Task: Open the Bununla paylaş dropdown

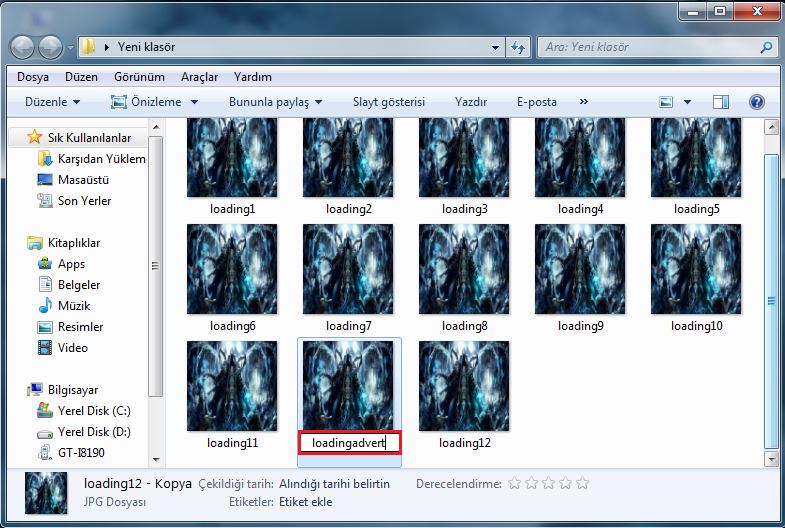Action: click(275, 102)
